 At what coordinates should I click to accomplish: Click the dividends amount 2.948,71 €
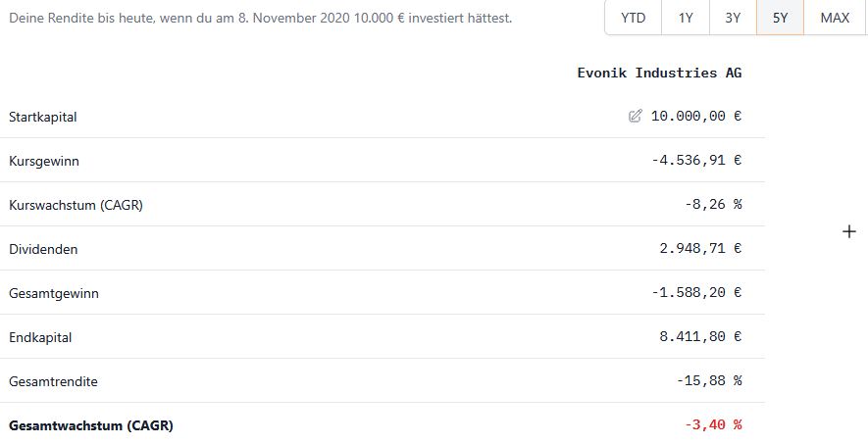pos(700,248)
